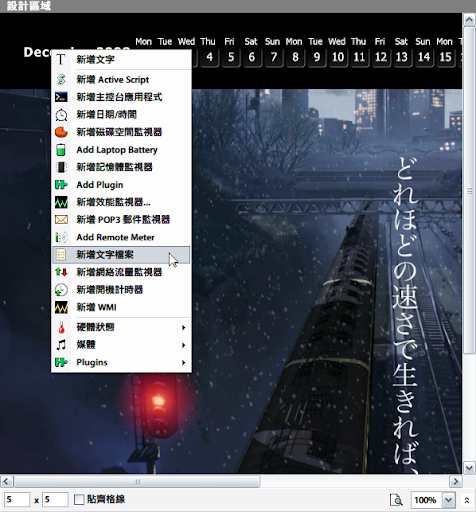Click the console application terminal icon

61,97
